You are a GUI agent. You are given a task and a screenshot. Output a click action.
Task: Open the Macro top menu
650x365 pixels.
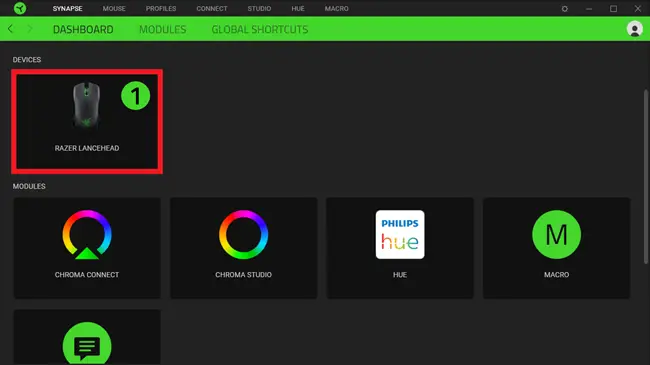pos(337,9)
